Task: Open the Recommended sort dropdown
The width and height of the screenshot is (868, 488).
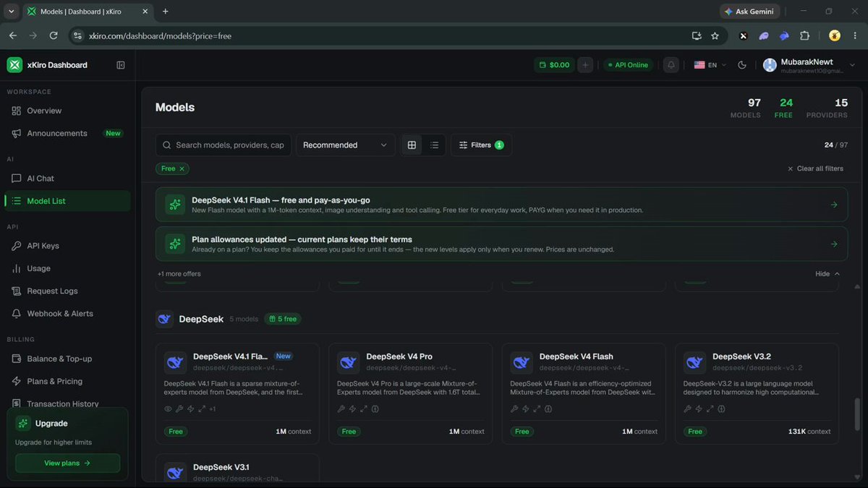Action: (346, 145)
